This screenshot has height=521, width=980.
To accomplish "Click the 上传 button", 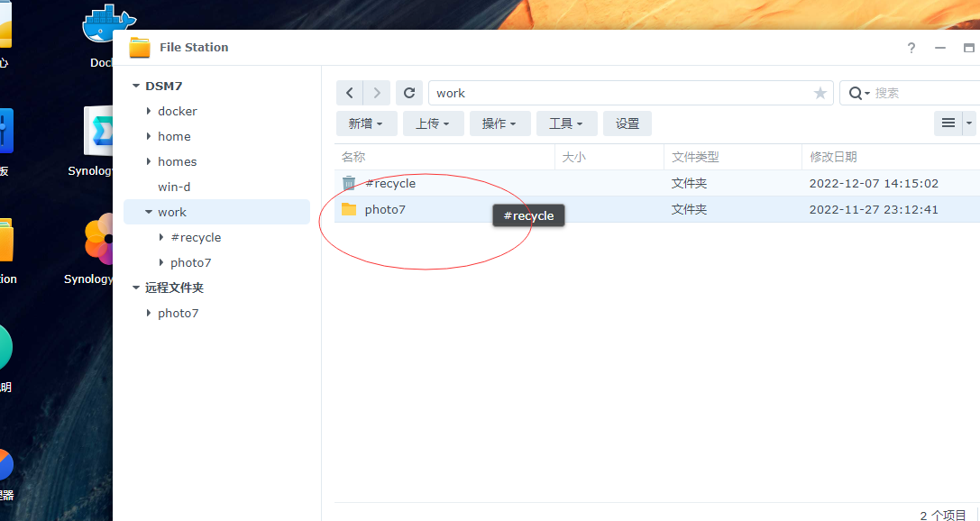I will (x=434, y=123).
